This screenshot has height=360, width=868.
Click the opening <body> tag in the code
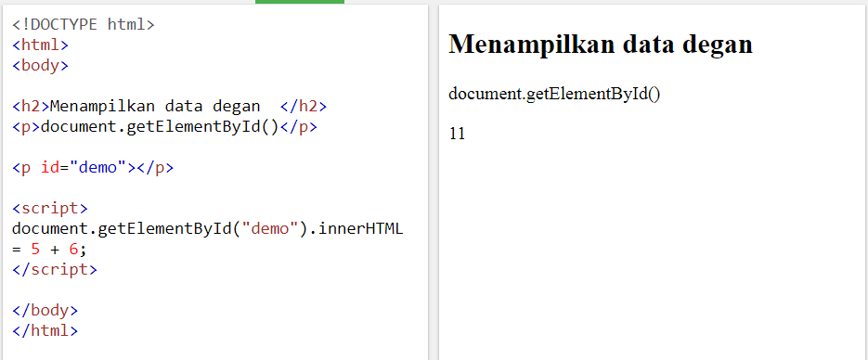point(41,66)
